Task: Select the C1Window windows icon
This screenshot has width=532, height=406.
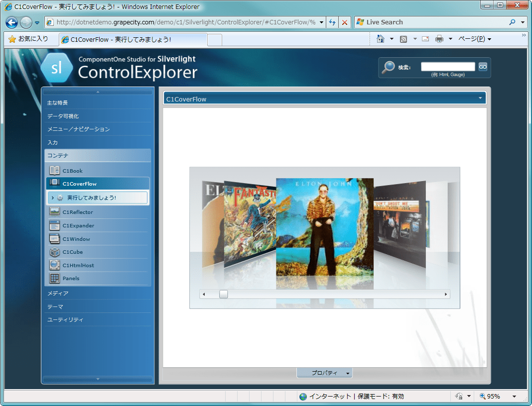Action: click(x=54, y=238)
